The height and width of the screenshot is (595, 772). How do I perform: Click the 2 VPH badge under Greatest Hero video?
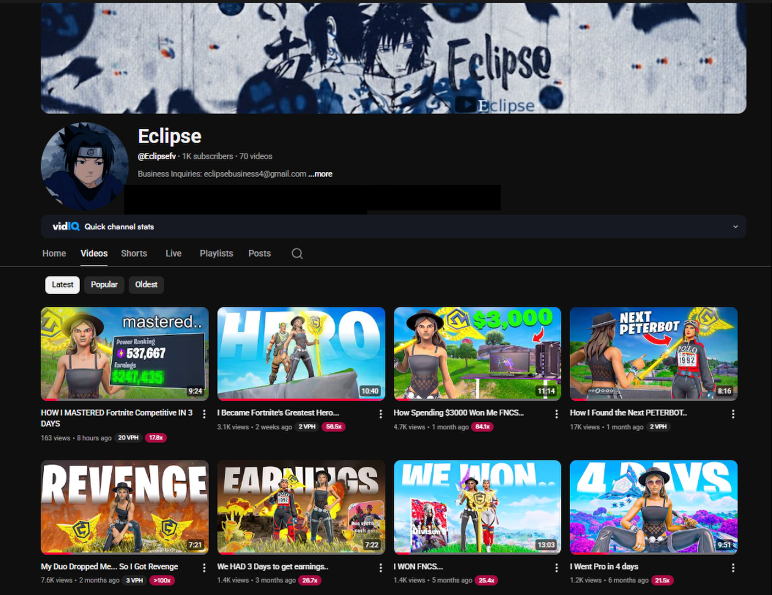pyautogui.click(x=307, y=427)
